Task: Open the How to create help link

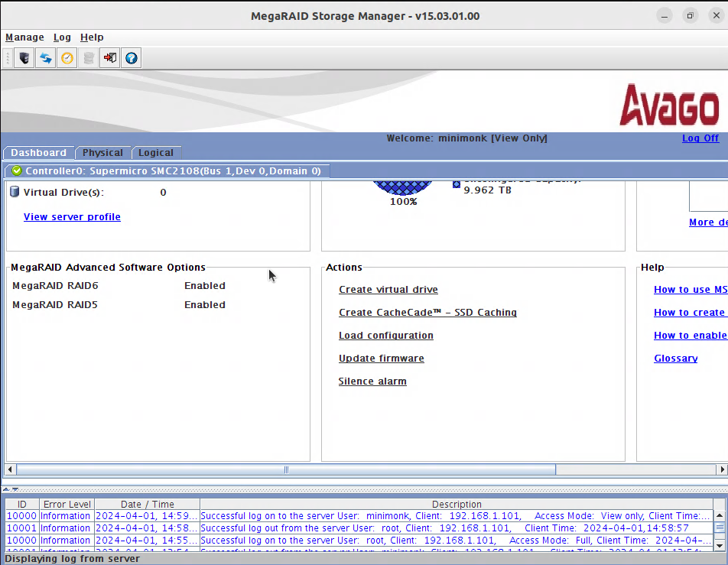Action: [x=689, y=313]
